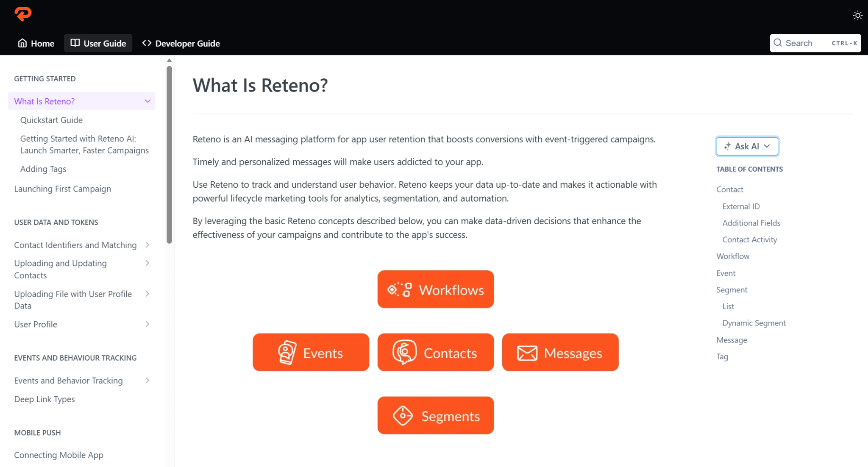The width and height of the screenshot is (868, 467).
Task: Click Launching First Campaign link
Action: [x=62, y=189]
